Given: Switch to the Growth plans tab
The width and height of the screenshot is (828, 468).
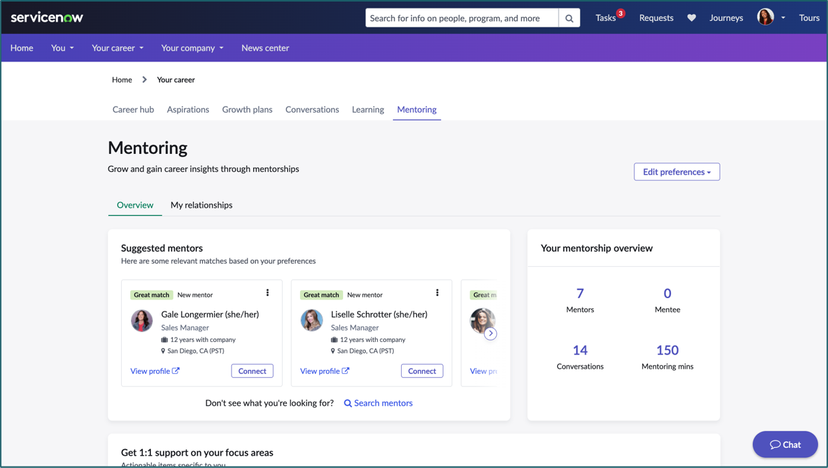Looking at the screenshot, I should coord(247,109).
